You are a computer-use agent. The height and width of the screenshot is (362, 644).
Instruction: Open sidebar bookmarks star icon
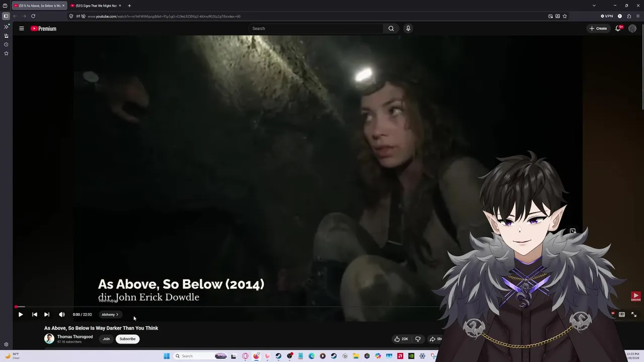click(x=6, y=53)
